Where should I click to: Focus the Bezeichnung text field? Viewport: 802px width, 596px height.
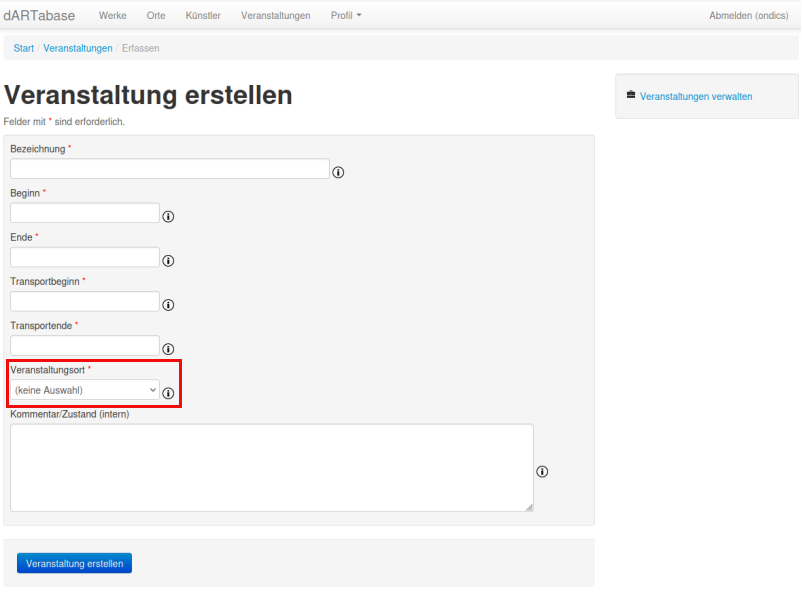(x=170, y=169)
